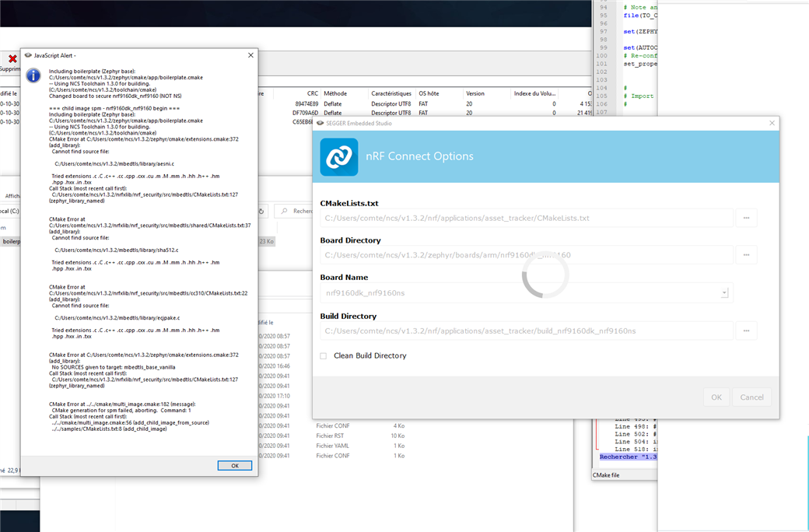Click Cancel in nRF Connect Options
This screenshot has height=532, width=809.
click(751, 397)
